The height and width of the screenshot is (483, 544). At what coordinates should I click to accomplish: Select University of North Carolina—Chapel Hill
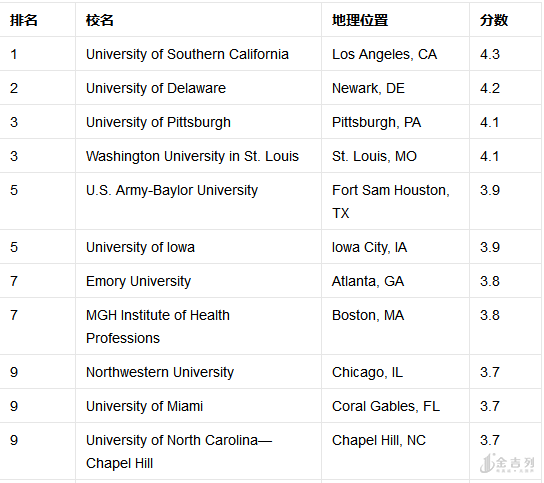coord(179,451)
